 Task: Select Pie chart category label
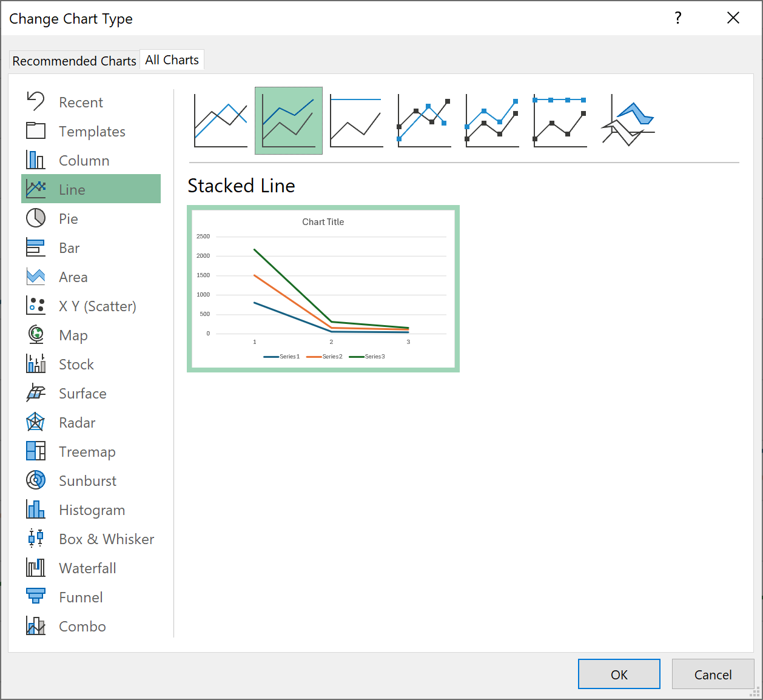point(69,219)
